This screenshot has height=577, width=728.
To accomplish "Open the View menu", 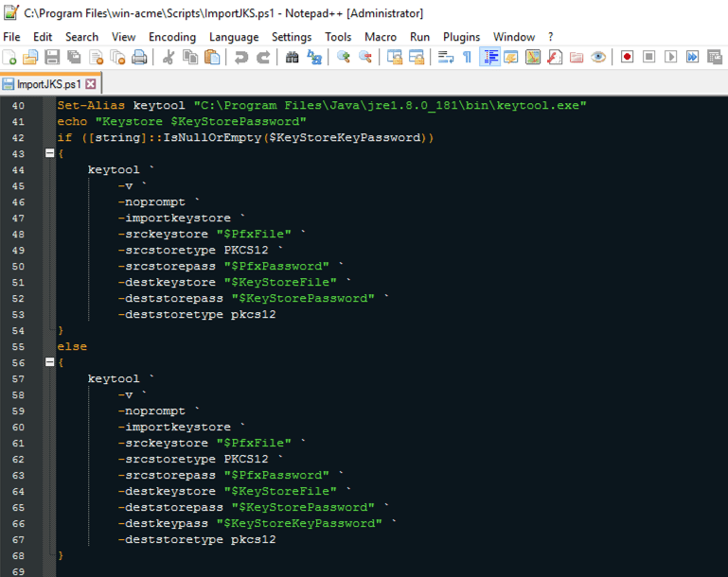I will [x=123, y=37].
